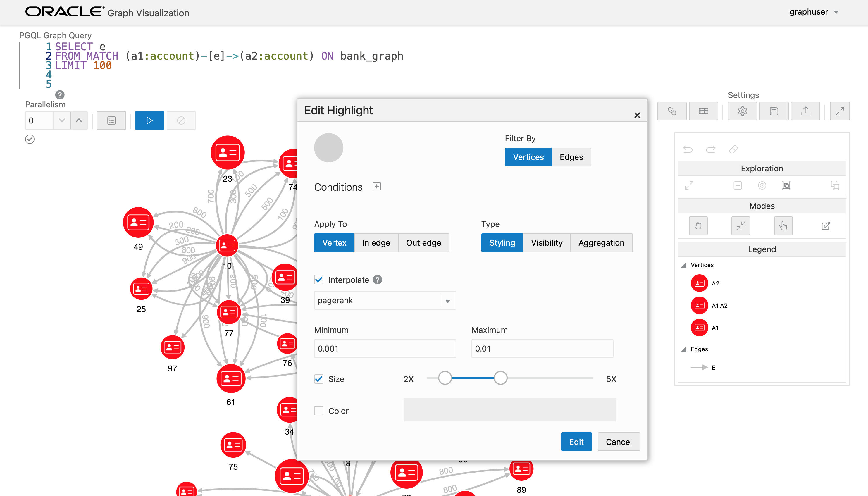Switch to table view icon
868x496 pixels.
(x=703, y=111)
